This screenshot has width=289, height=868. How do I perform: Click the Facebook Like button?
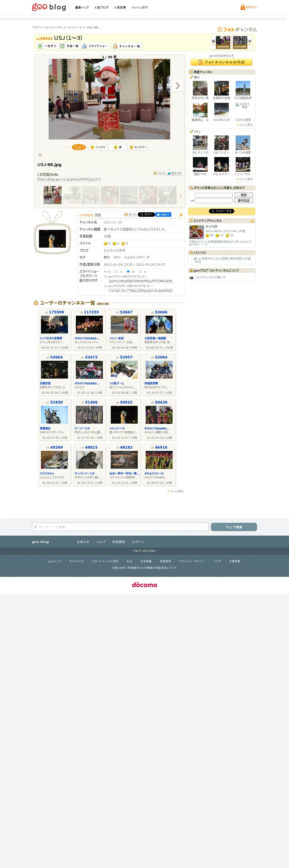pyautogui.click(x=163, y=214)
